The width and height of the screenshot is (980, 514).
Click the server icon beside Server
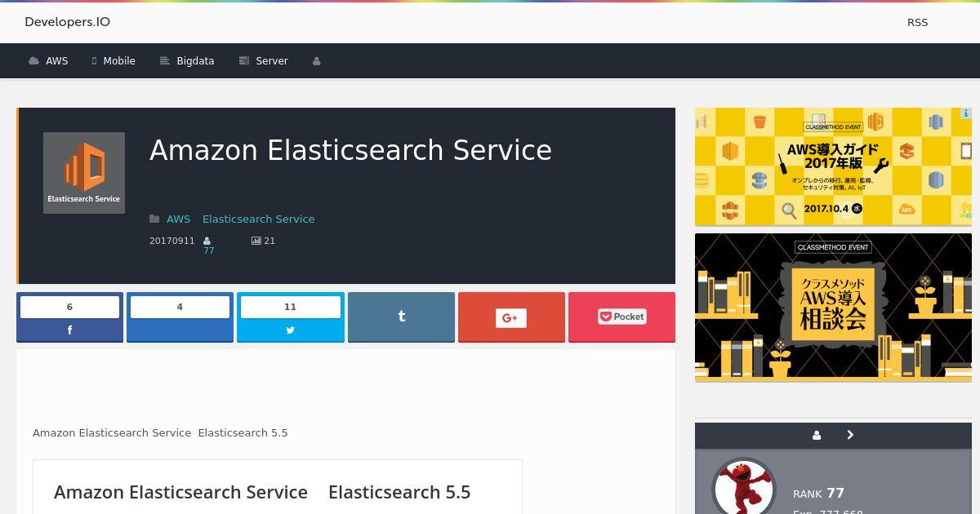coord(243,61)
